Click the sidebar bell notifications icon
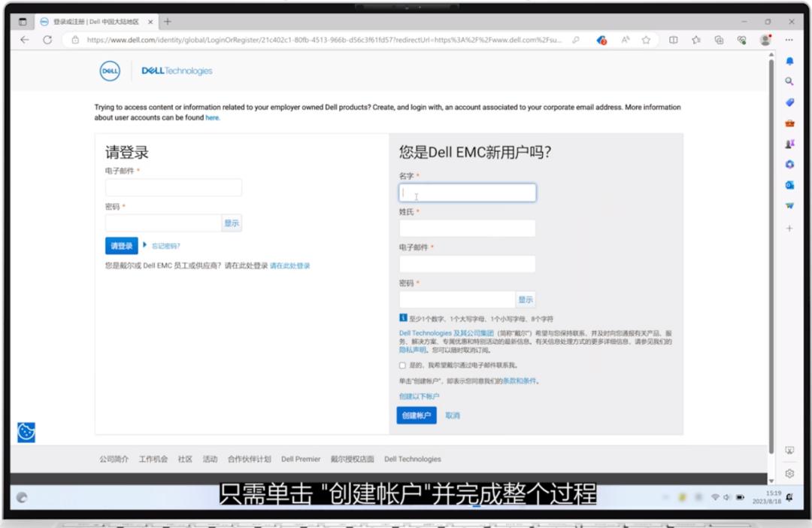This screenshot has height=528, width=812. (x=789, y=61)
